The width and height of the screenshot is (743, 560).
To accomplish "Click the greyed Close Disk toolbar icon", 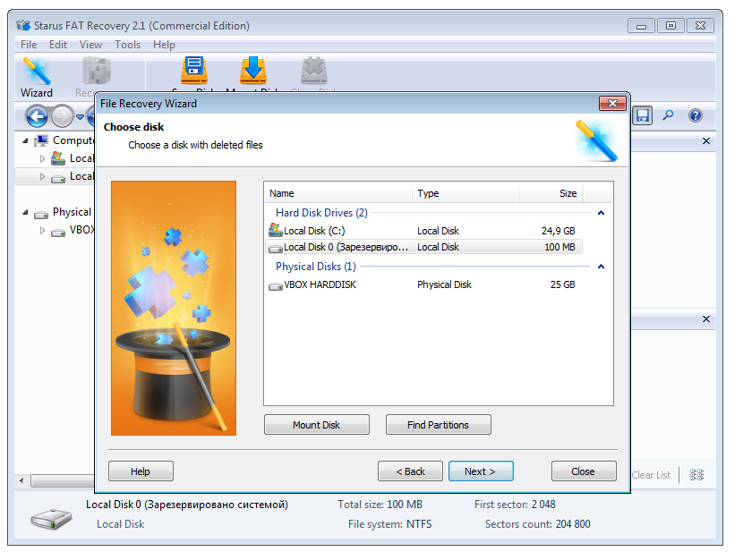I will [x=313, y=72].
